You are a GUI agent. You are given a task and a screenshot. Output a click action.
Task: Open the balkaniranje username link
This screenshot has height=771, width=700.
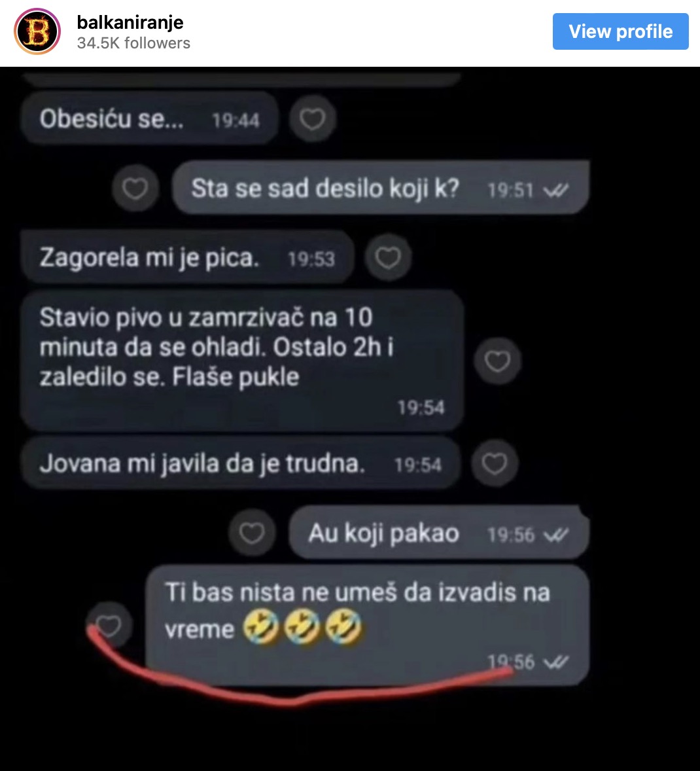point(130,22)
